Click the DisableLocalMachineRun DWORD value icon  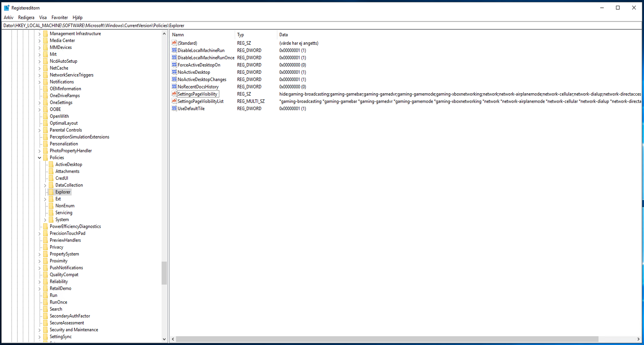click(174, 51)
